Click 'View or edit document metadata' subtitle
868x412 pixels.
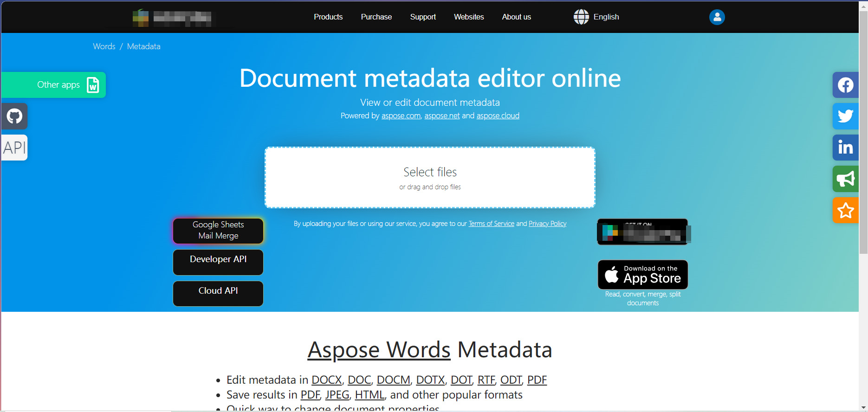(430, 103)
